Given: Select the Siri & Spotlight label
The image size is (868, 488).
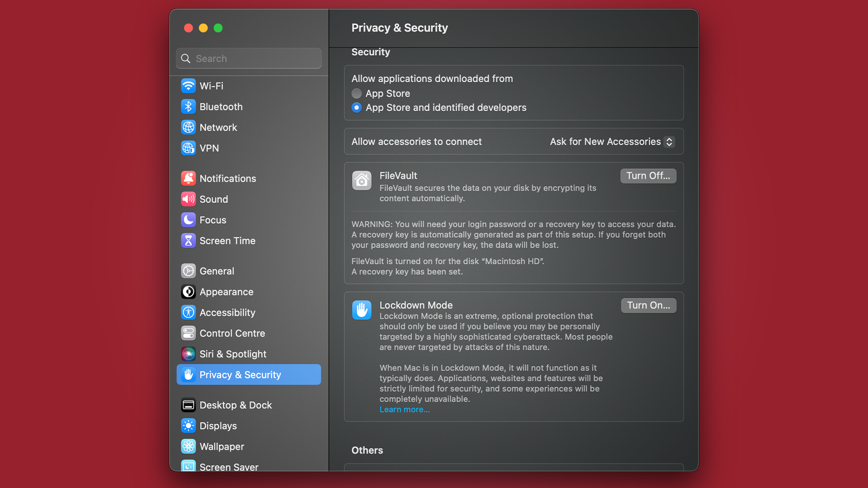Looking at the screenshot, I should pyautogui.click(x=233, y=354).
